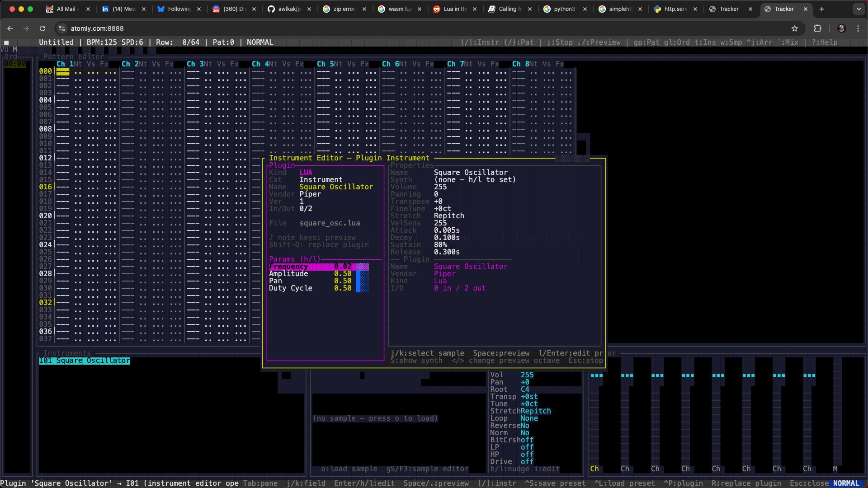Click the back navigation arrow

coord(10,28)
